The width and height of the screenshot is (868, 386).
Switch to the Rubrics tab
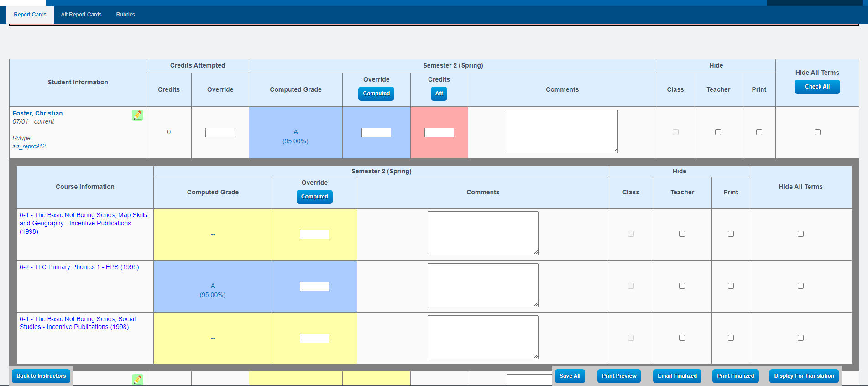click(x=125, y=15)
